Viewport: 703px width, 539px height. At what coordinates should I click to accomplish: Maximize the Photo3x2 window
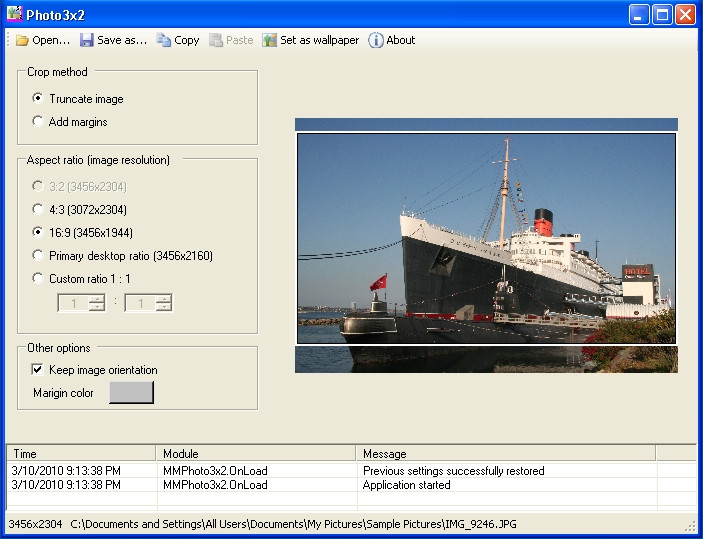tap(662, 14)
